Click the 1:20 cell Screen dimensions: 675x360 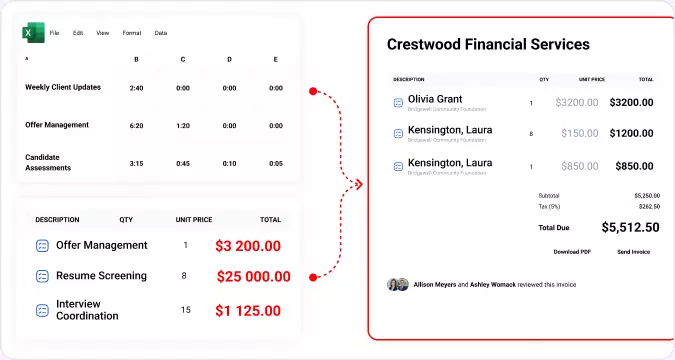tap(183, 126)
